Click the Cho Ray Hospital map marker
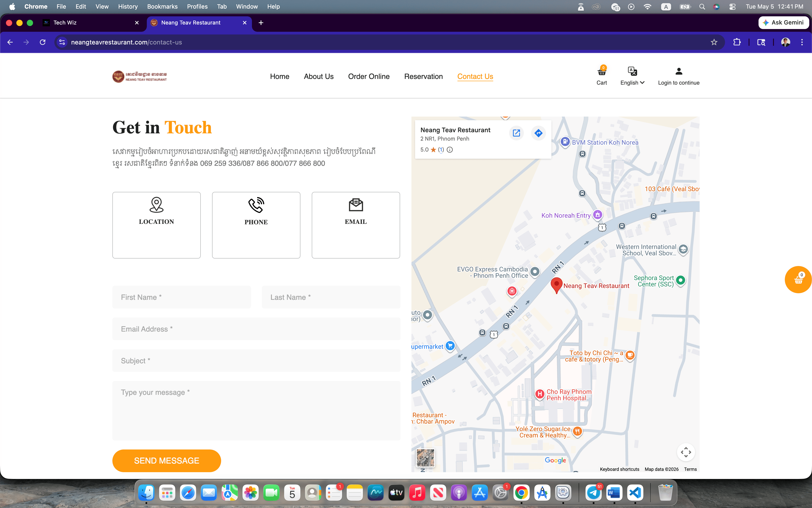Screen dimensions: 812x508 [539, 394]
